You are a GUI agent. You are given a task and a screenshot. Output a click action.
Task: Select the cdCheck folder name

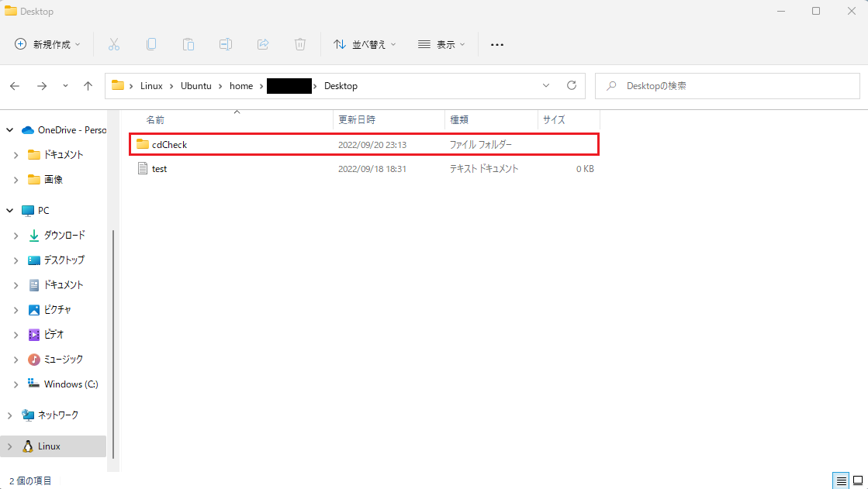pyautogui.click(x=169, y=144)
